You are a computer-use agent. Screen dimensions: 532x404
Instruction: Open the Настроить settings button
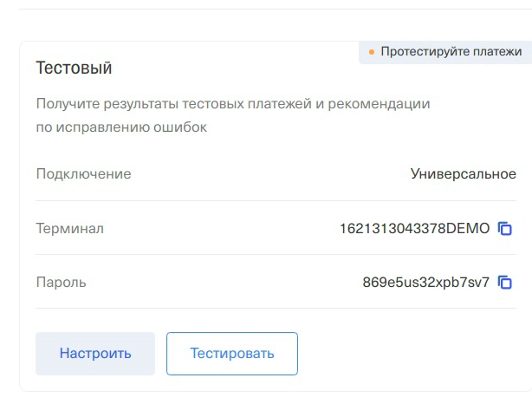[95, 354]
